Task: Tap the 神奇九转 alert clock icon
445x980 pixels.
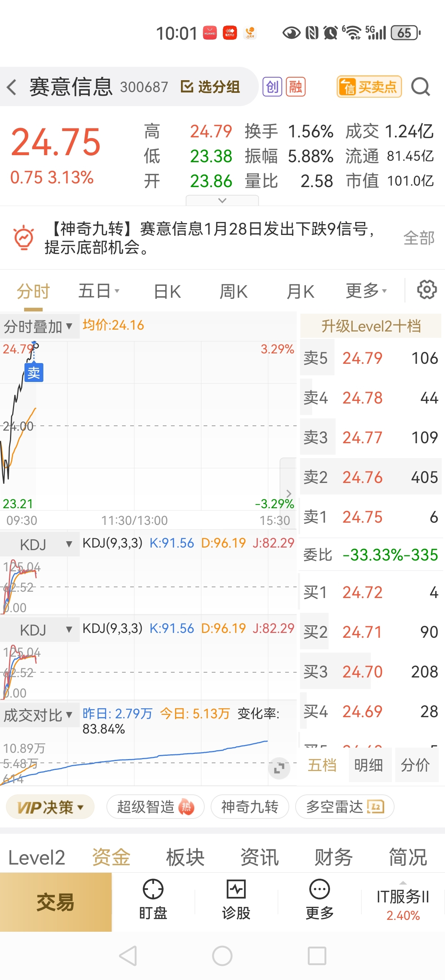Action: point(24,238)
